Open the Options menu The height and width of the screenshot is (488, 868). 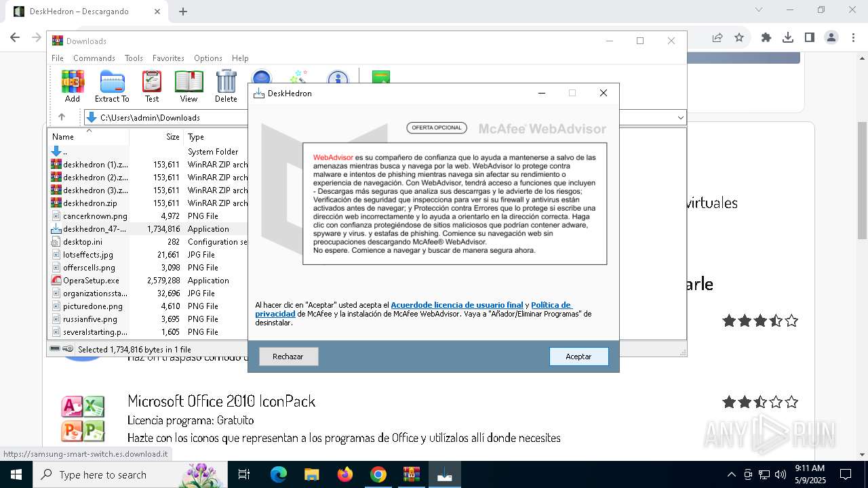(208, 58)
